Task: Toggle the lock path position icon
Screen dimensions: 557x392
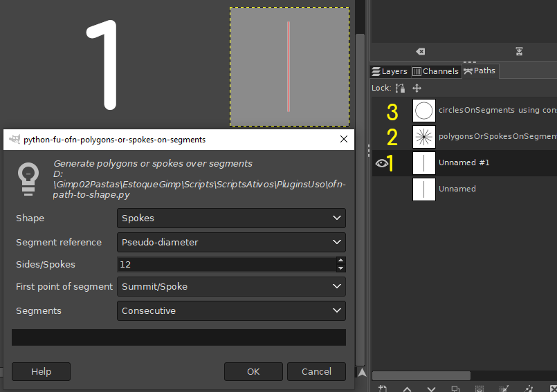Action: pyautogui.click(x=417, y=88)
